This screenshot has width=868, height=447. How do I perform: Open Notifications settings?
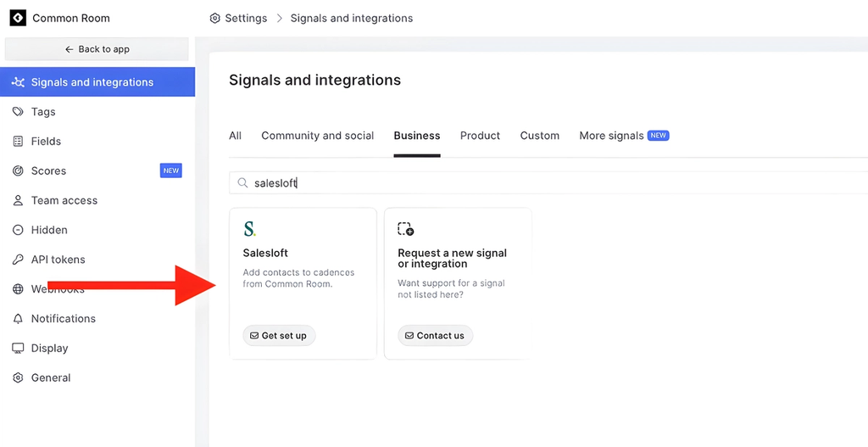pyautogui.click(x=63, y=319)
